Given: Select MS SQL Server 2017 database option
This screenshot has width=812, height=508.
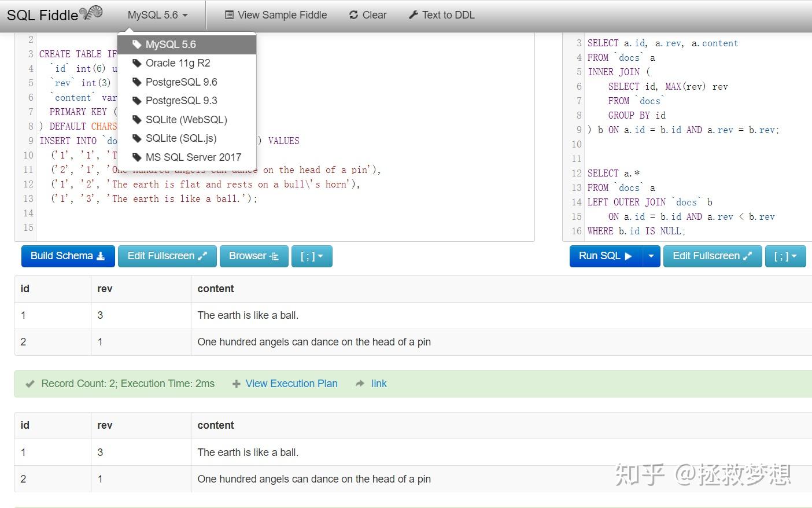Looking at the screenshot, I should click(194, 157).
